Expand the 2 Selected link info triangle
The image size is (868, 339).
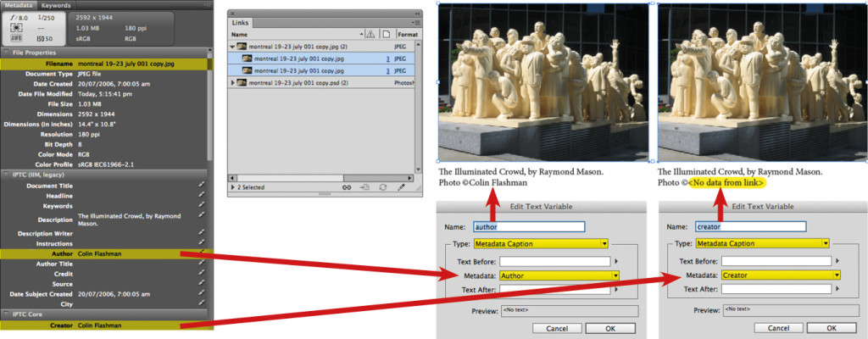[232, 188]
